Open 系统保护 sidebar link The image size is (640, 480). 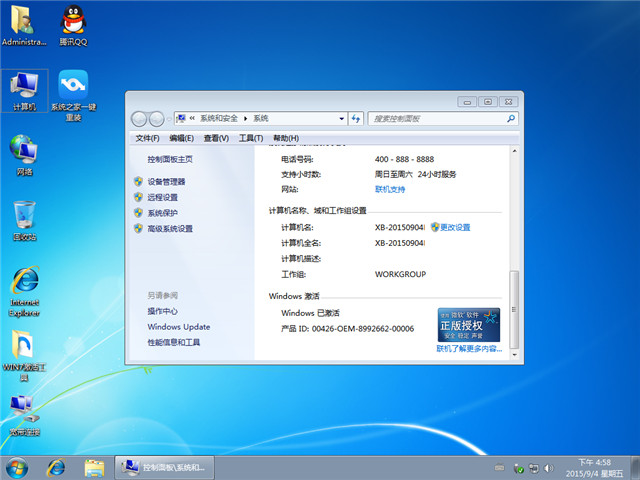click(x=162, y=213)
